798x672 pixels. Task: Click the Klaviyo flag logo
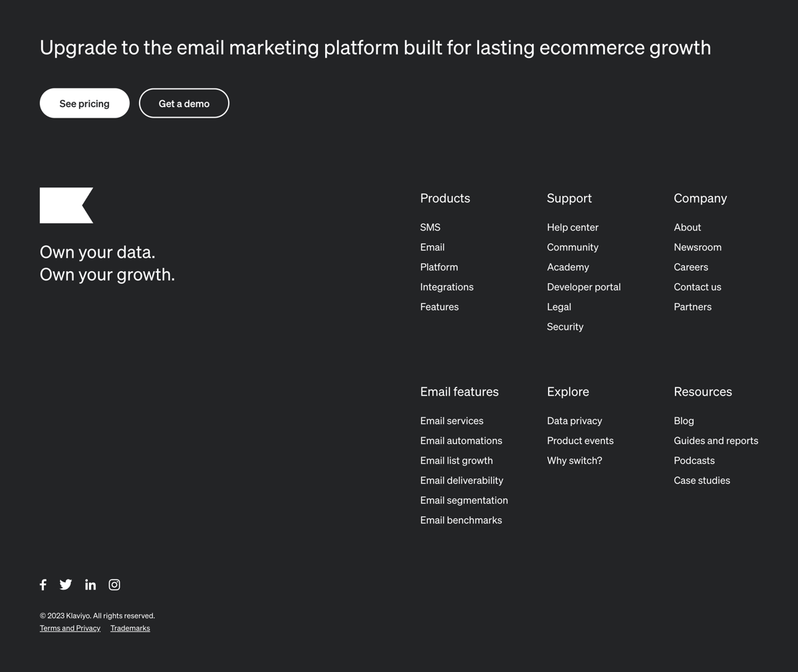pos(66,205)
